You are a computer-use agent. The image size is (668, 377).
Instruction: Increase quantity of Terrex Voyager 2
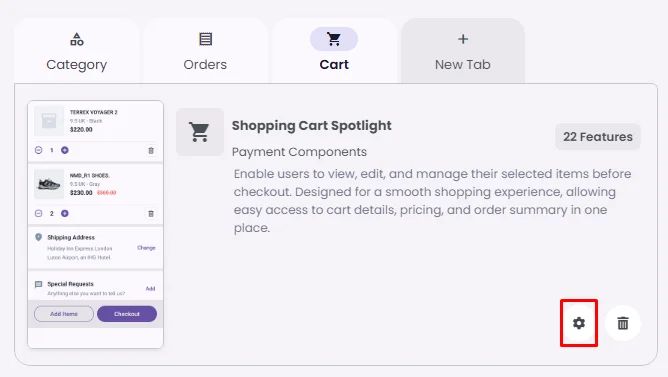(65, 150)
